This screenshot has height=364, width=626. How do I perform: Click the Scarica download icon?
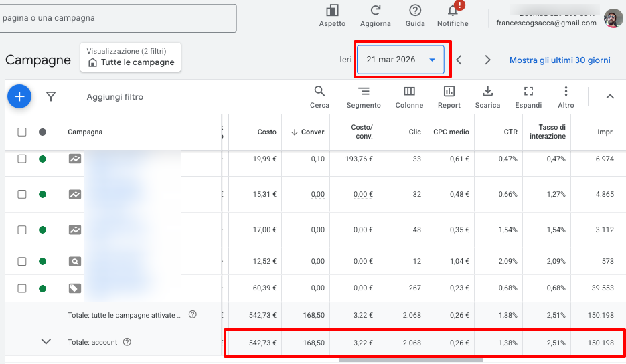click(487, 92)
